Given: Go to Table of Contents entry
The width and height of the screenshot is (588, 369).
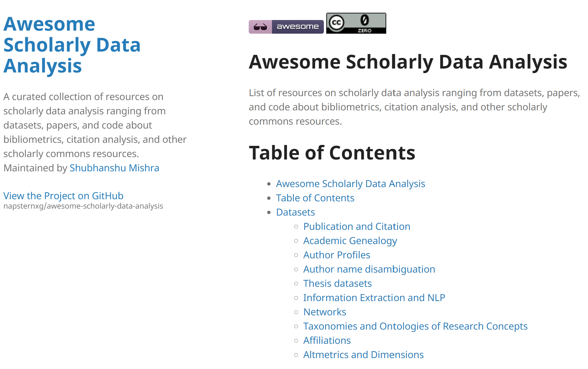Looking at the screenshot, I should click(315, 198).
